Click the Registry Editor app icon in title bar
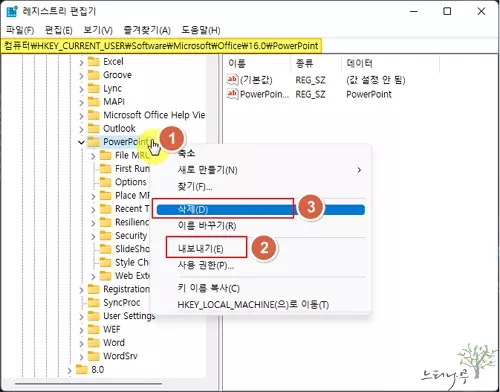Image resolution: width=500 pixels, height=392 pixels. [12, 11]
